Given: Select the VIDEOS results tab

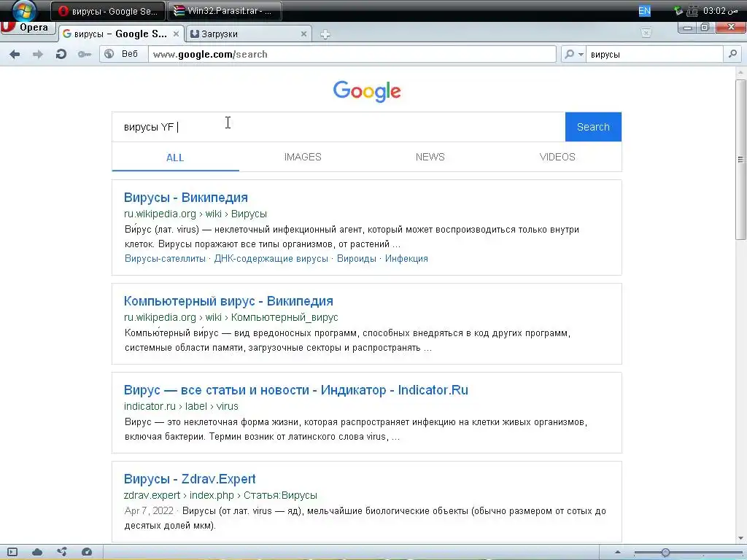Looking at the screenshot, I should 557,157.
